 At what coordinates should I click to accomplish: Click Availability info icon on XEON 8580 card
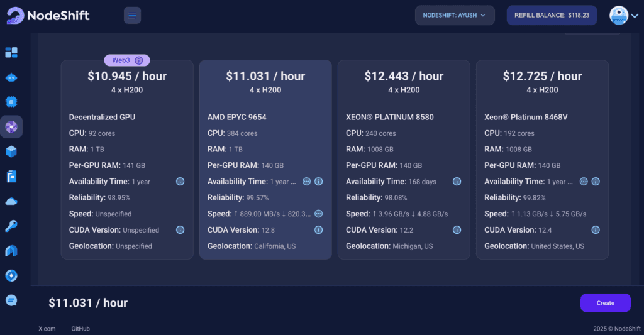click(x=457, y=182)
